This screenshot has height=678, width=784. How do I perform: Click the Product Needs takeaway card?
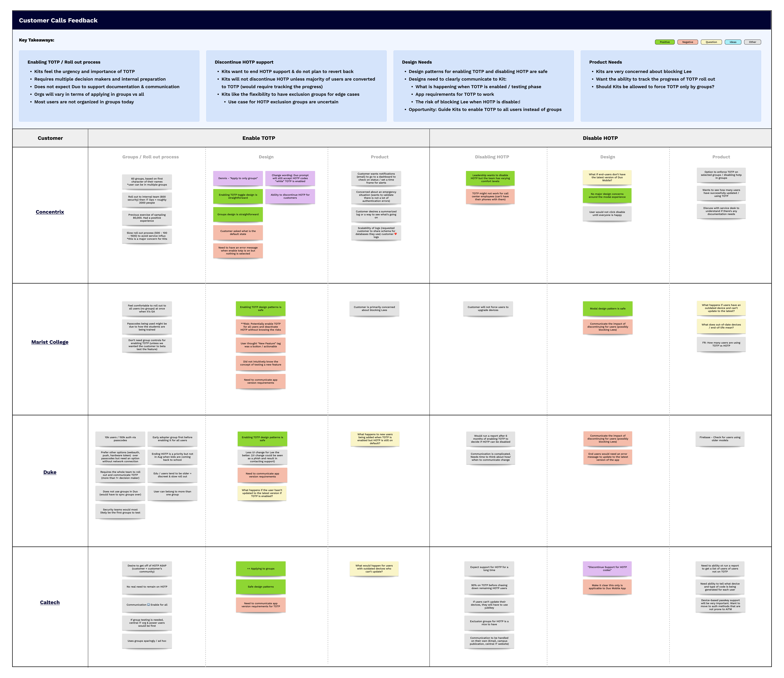click(x=671, y=86)
